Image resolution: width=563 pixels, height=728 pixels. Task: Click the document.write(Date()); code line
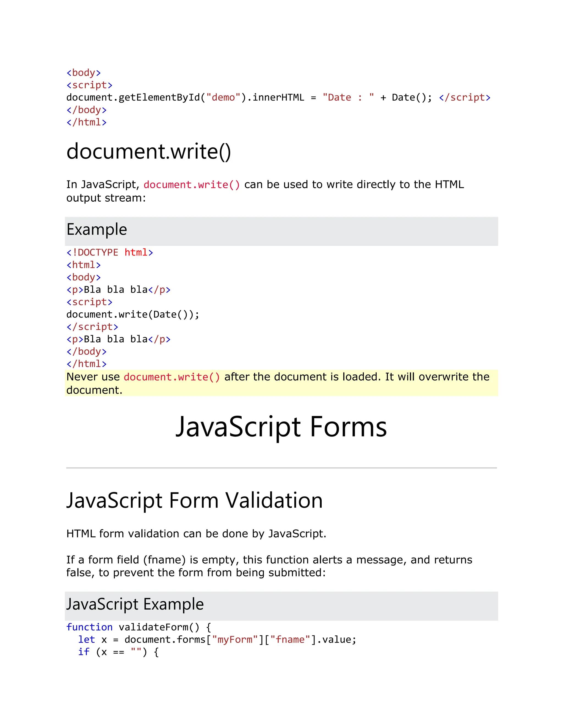[133, 314]
